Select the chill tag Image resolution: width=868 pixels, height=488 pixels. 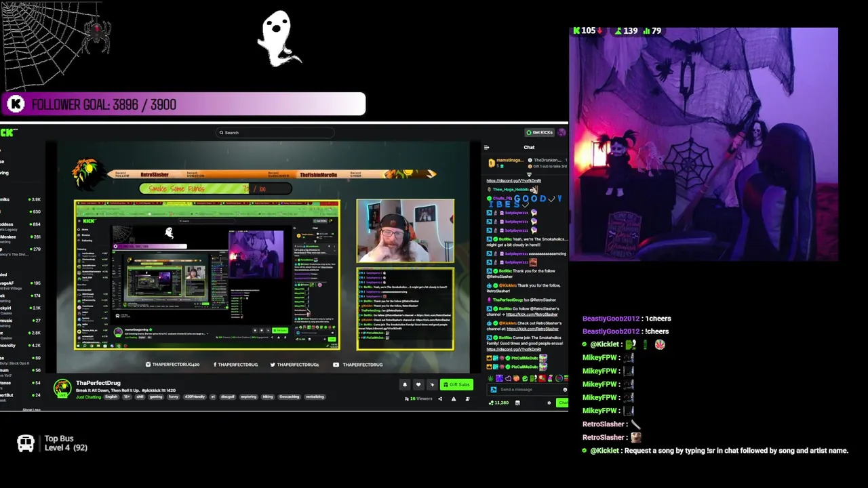coord(140,397)
